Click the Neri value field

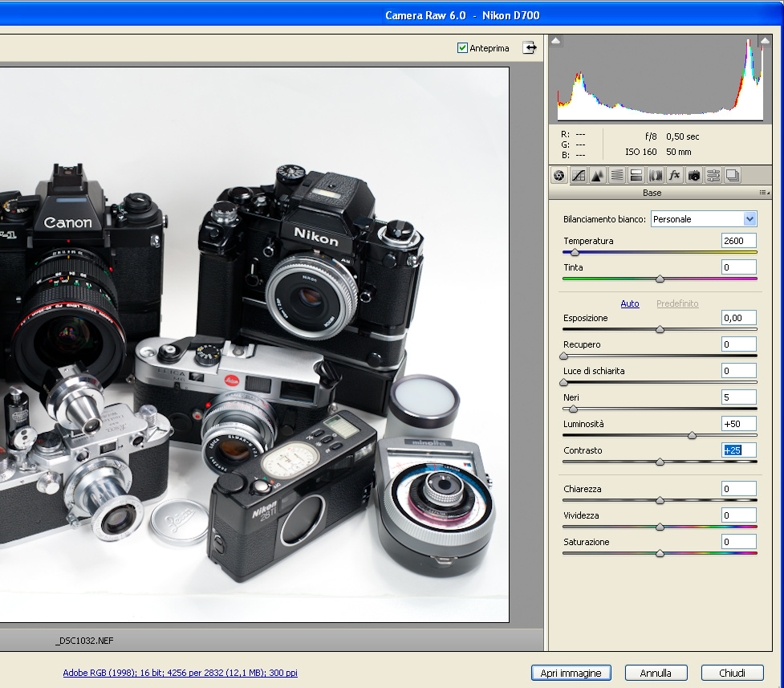(739, 397)
